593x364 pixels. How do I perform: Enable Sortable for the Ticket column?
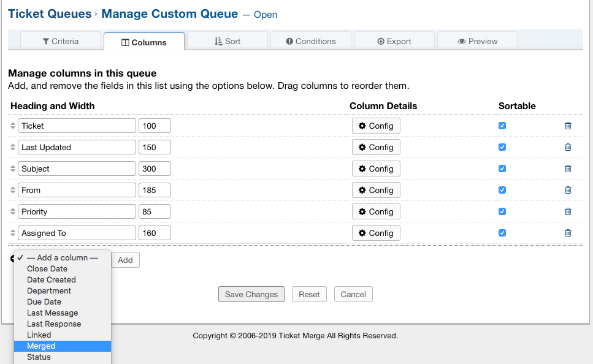click(502, 126)
